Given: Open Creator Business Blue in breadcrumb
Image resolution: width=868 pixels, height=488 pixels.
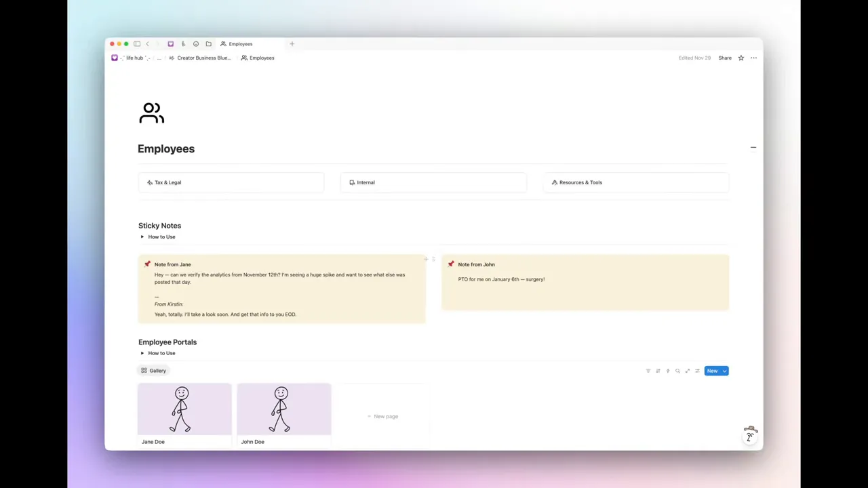Looking at the screenshot, I should tap(203, 58).
